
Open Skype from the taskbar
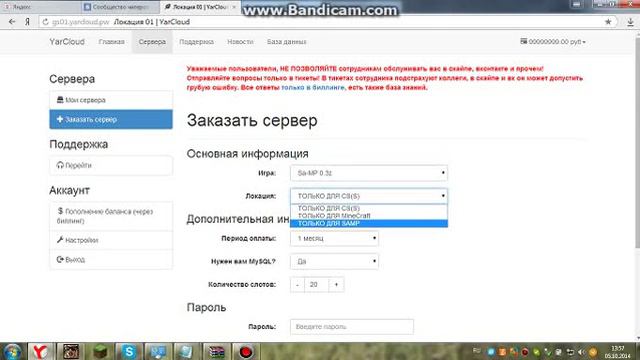click(x=129, y=351)
